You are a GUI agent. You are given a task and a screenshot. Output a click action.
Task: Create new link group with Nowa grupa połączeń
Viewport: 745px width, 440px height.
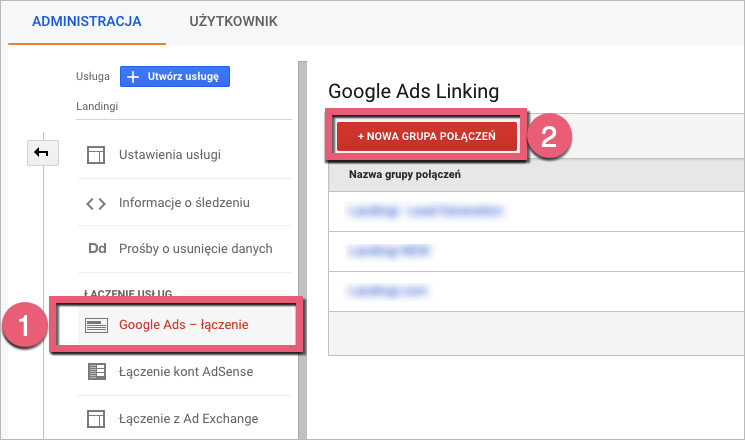426,136
